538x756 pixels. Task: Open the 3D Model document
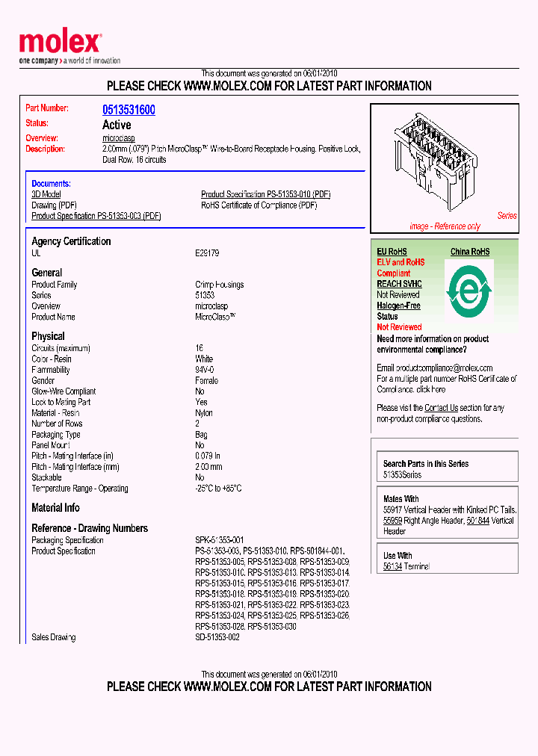coord(46,194)
